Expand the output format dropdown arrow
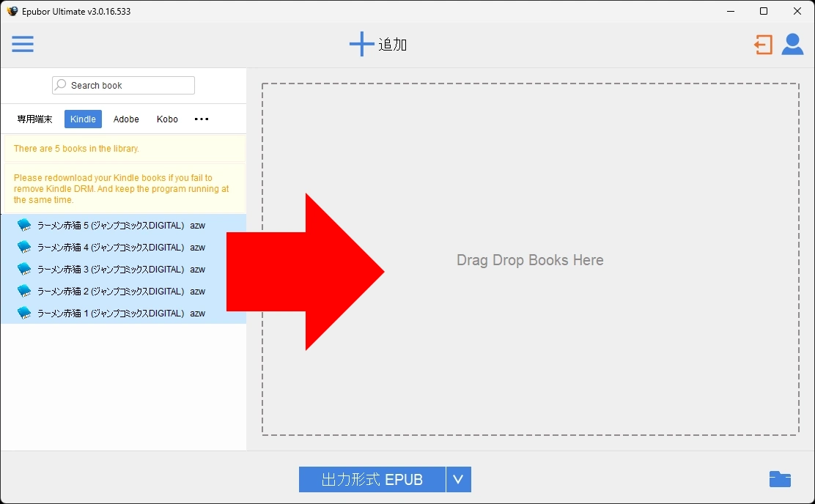Viewport: 815px width, 504px height. click(458, 480)
